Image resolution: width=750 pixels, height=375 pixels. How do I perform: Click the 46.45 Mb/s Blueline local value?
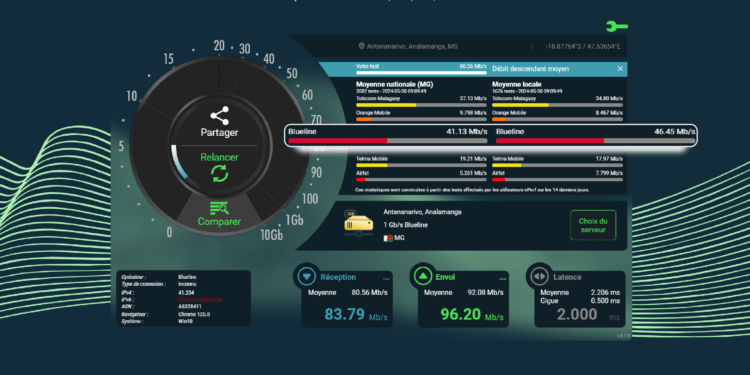[x=674, y=132]
